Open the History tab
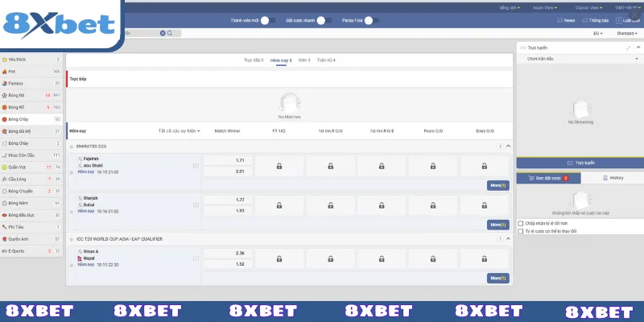 pyautogui.click(x=613, y=178)
